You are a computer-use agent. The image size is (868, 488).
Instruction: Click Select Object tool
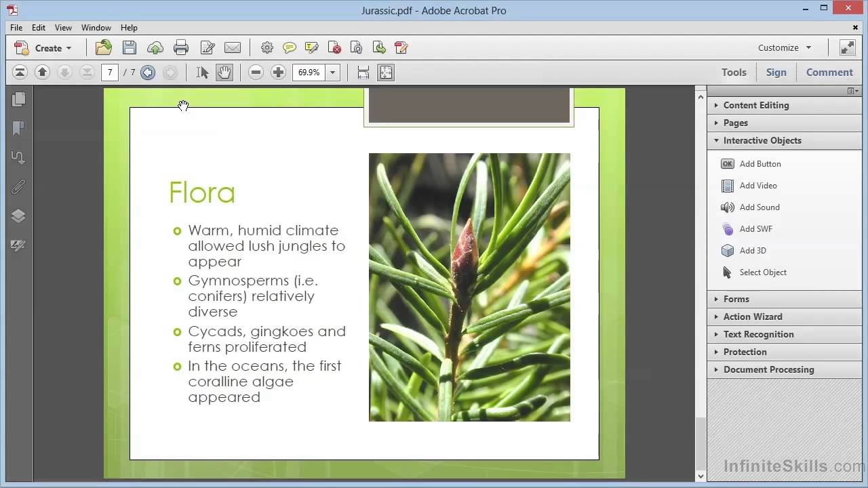point(754,272)
